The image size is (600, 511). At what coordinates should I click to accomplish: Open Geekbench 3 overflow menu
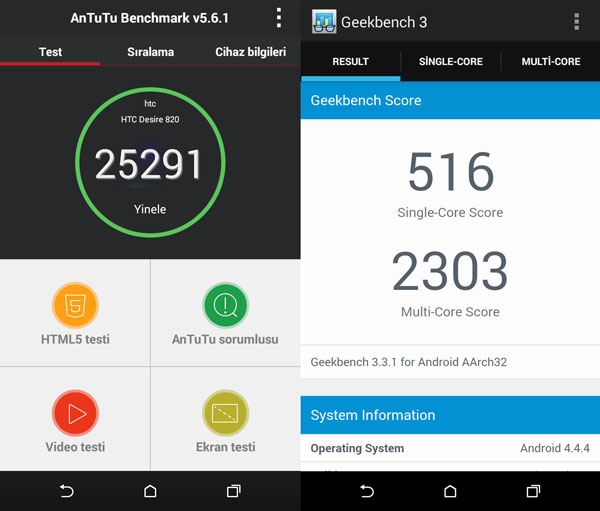[577, 21]
